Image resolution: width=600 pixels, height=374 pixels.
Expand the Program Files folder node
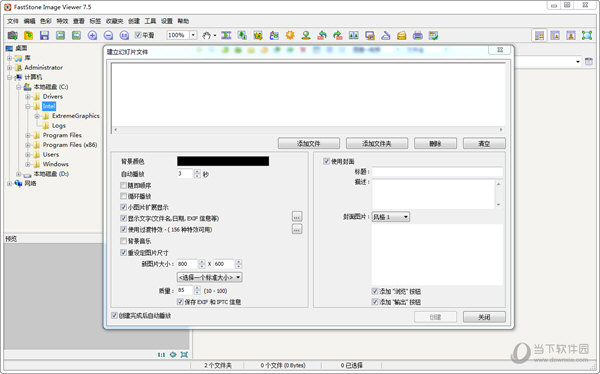[x=28, y=135]
